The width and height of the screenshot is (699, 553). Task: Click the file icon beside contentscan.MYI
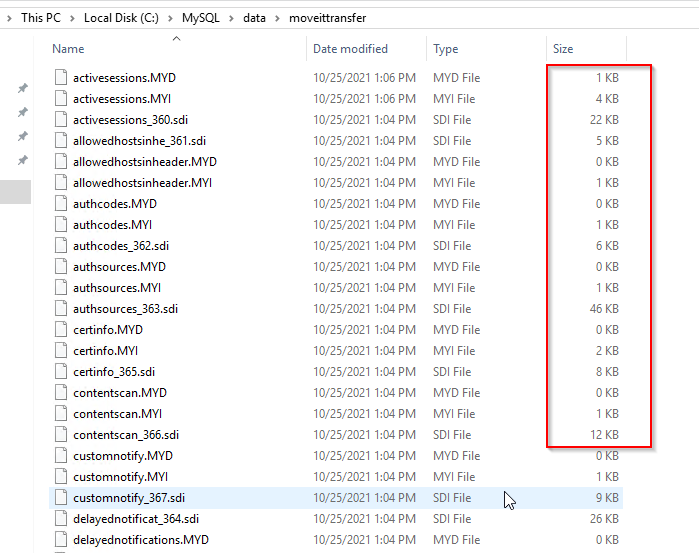pos(61,413)
